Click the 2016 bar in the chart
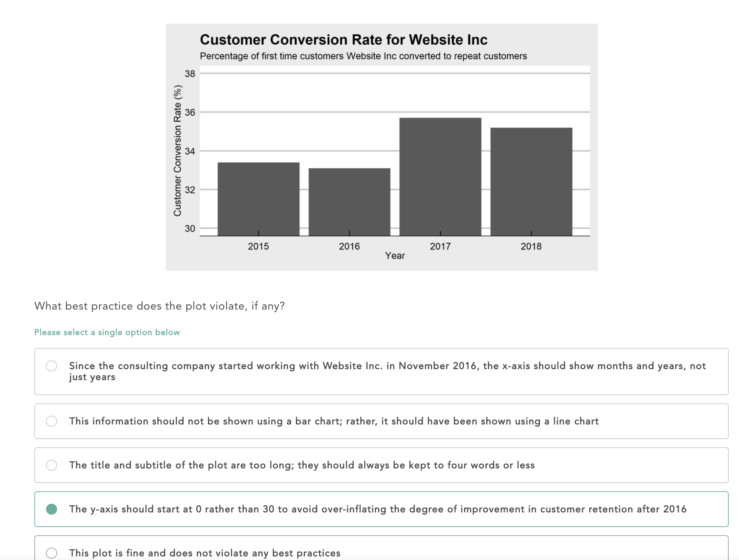 (x=349, y=202)
